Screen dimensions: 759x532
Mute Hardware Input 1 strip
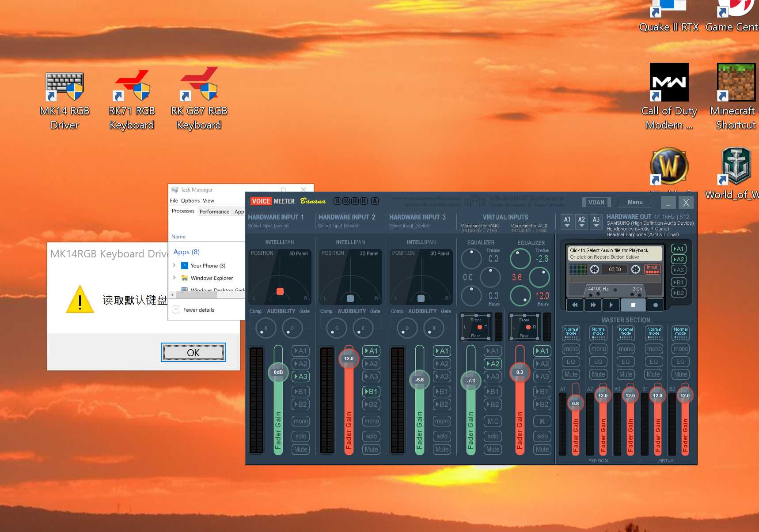(x=300, y=449)
